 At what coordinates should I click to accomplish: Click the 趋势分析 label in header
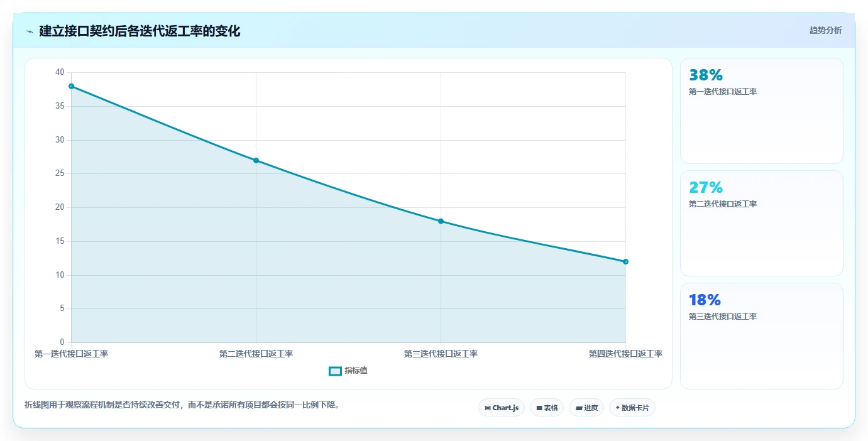[825, 30]
